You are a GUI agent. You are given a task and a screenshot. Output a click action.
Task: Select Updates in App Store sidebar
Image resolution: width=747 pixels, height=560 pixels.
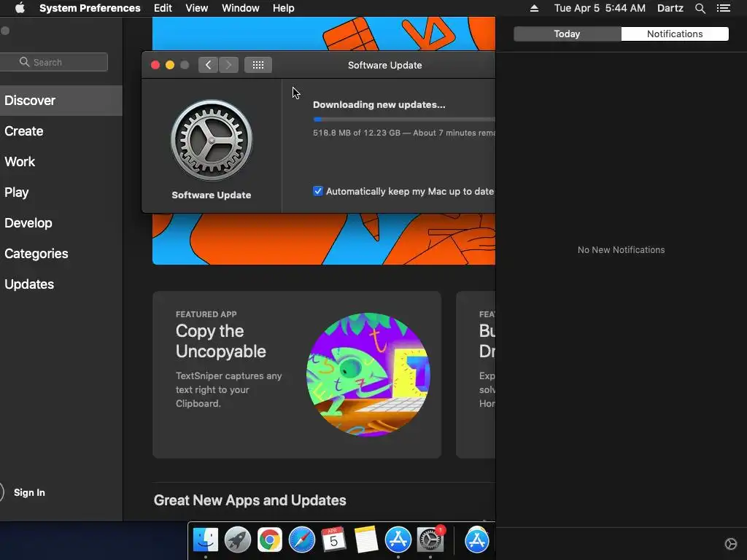61,284
